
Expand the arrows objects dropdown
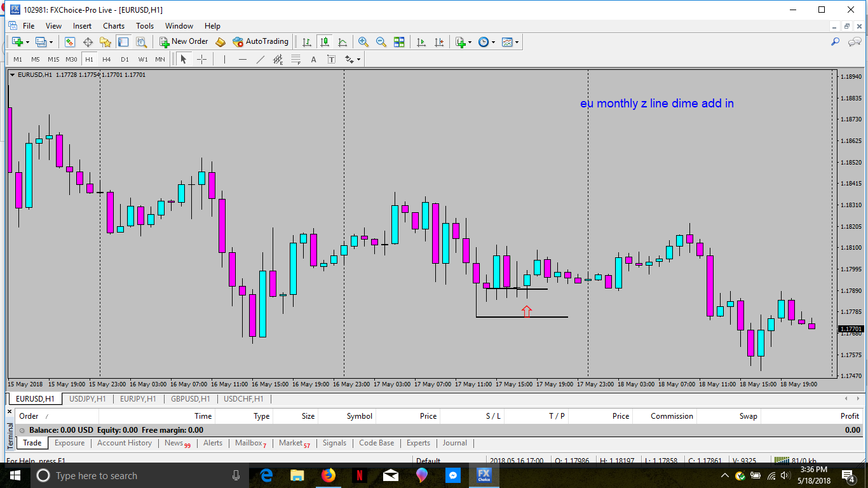(x=358, y=60)
